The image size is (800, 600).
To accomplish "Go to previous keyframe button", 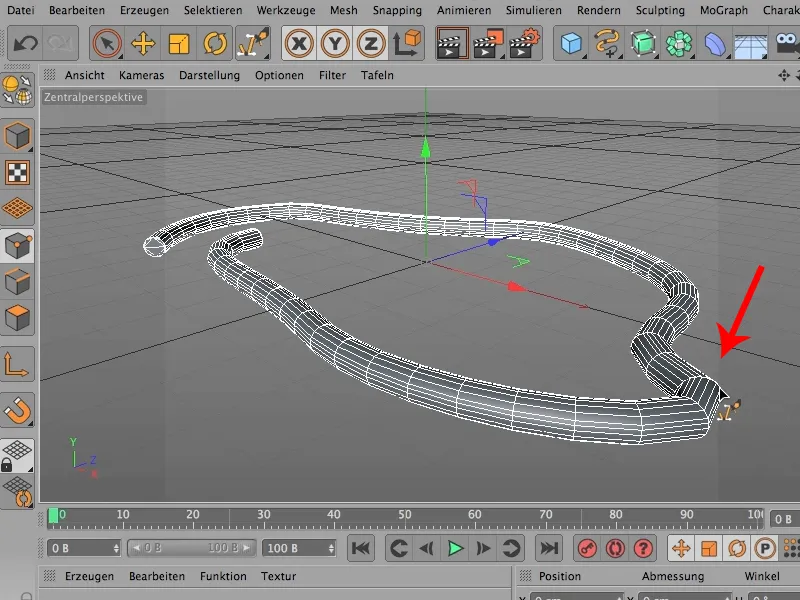I will pyautogui.click(x=398, y=548).
